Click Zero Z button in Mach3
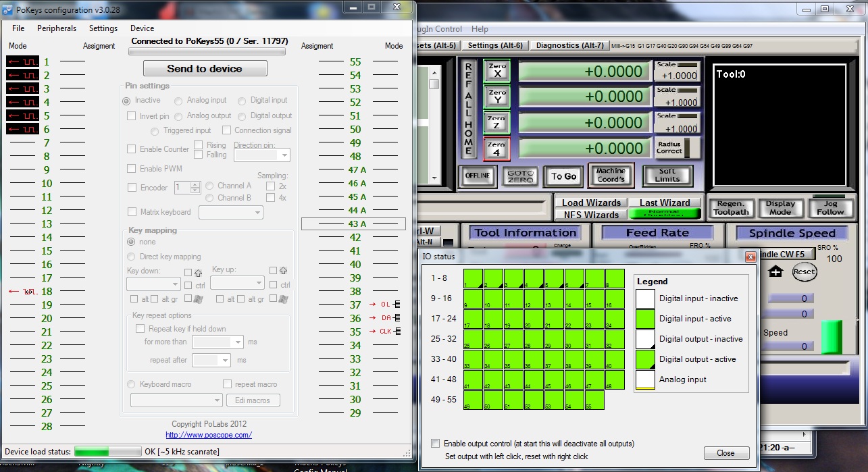 497,122
